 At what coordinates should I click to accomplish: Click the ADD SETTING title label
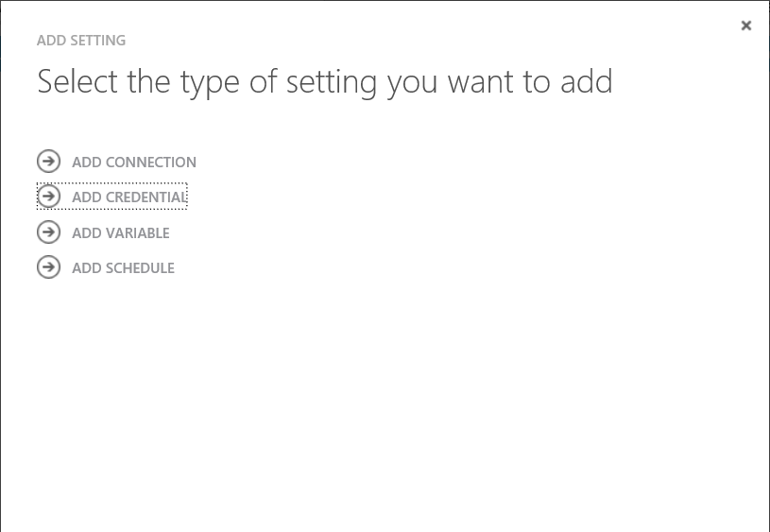point(81,41)
